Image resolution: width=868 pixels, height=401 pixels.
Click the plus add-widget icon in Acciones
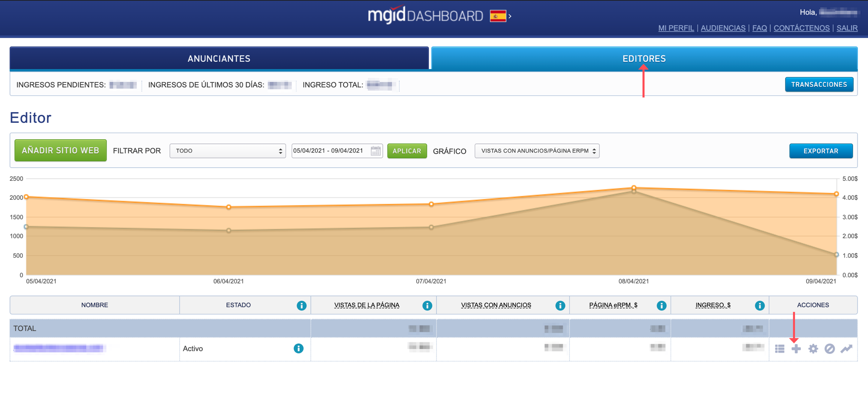[796, 349]
